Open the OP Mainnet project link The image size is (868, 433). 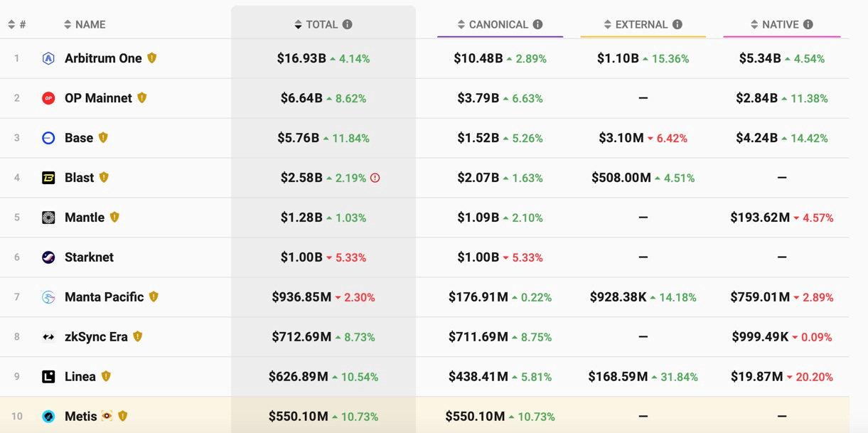tap(98, 98)
